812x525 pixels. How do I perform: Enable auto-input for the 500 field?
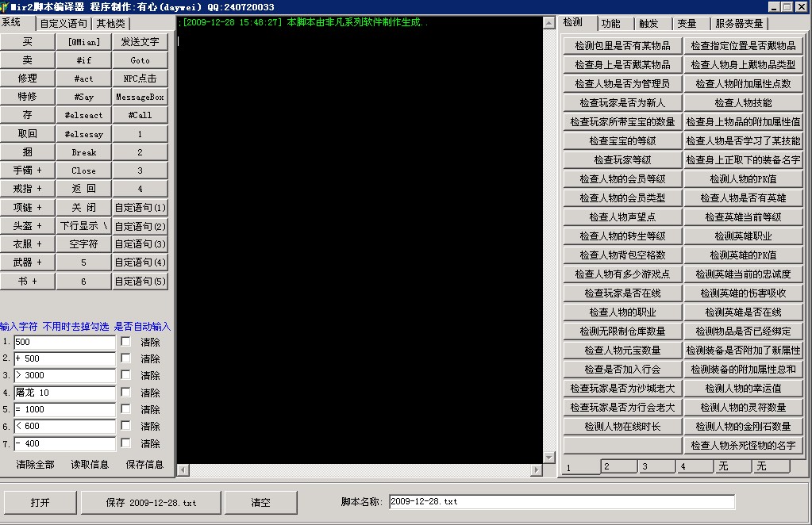point(124,341)
